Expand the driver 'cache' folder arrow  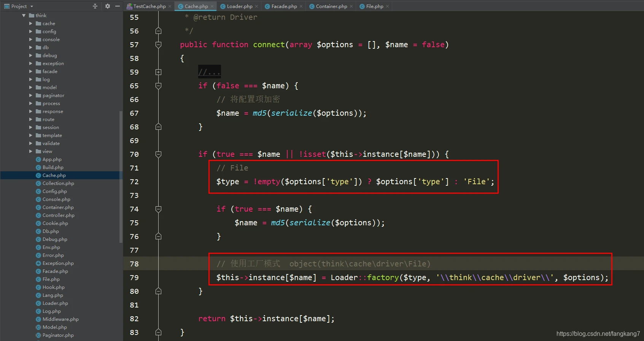point(31,24)
